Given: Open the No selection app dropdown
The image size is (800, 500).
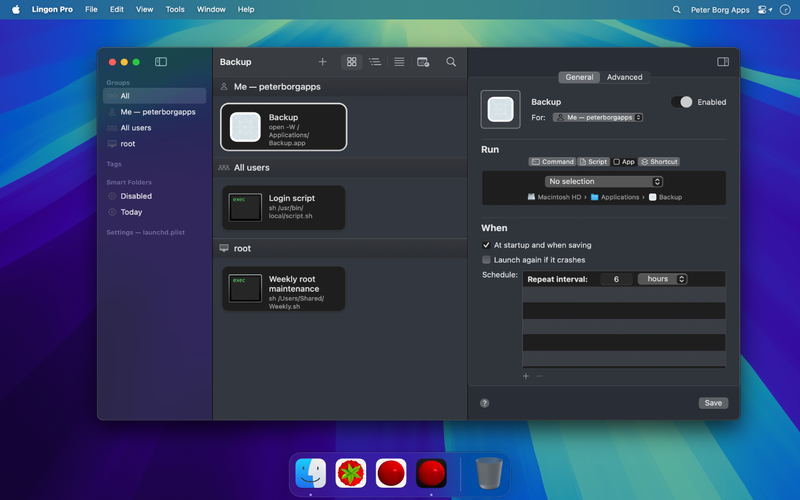Looking at the screenshot, I should pyautogui.click(x=604, y=182).
